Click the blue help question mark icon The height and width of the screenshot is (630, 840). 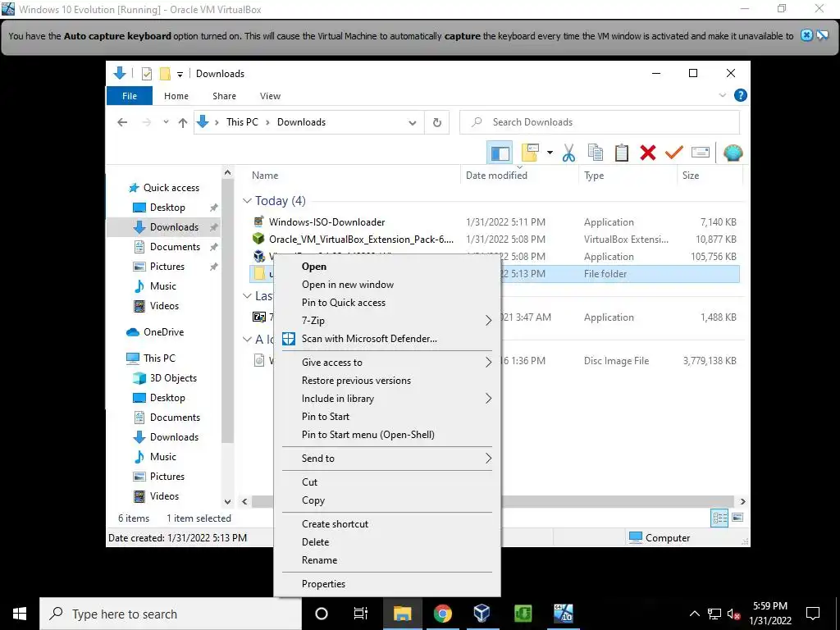point(741,95)
